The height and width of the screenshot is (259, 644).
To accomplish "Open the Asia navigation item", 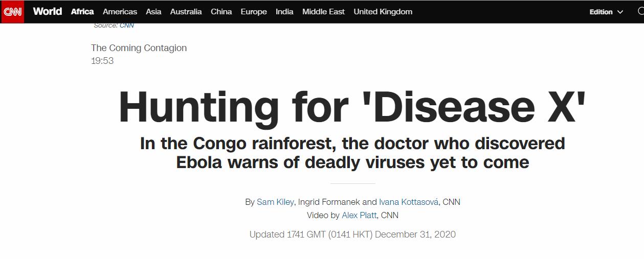I will (153, 11).
